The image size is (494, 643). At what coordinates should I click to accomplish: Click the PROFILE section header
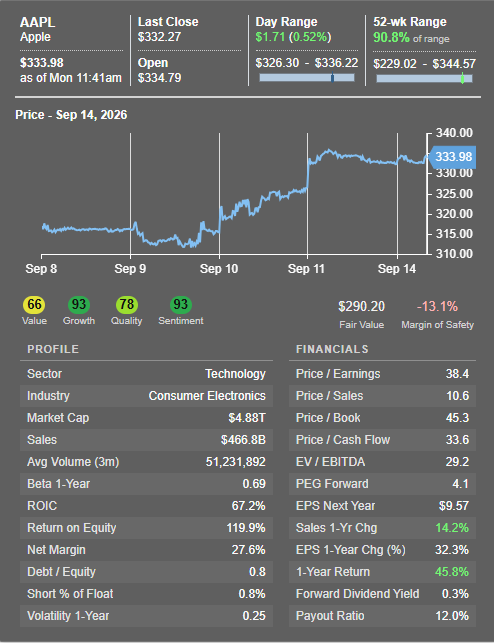tap(53, 349)
